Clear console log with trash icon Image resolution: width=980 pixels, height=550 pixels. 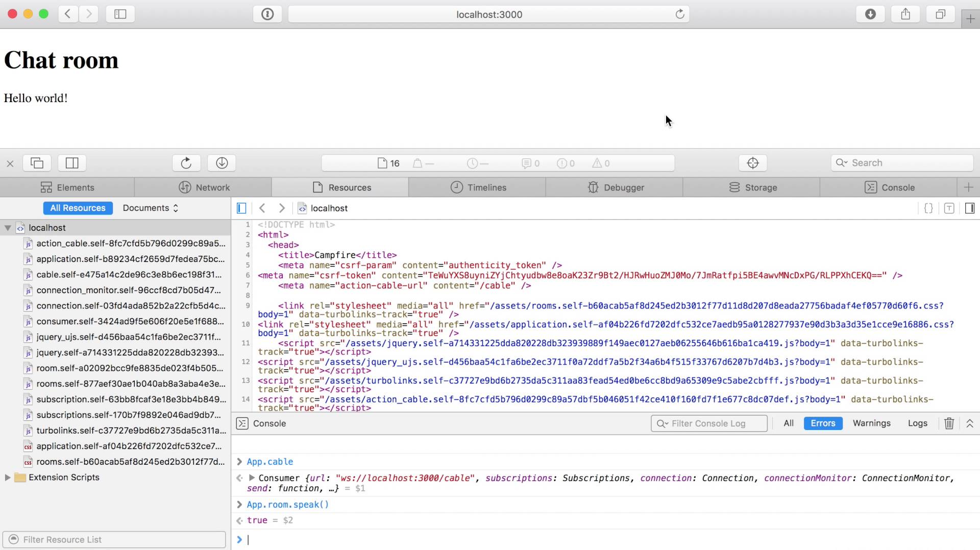(949, 423)
